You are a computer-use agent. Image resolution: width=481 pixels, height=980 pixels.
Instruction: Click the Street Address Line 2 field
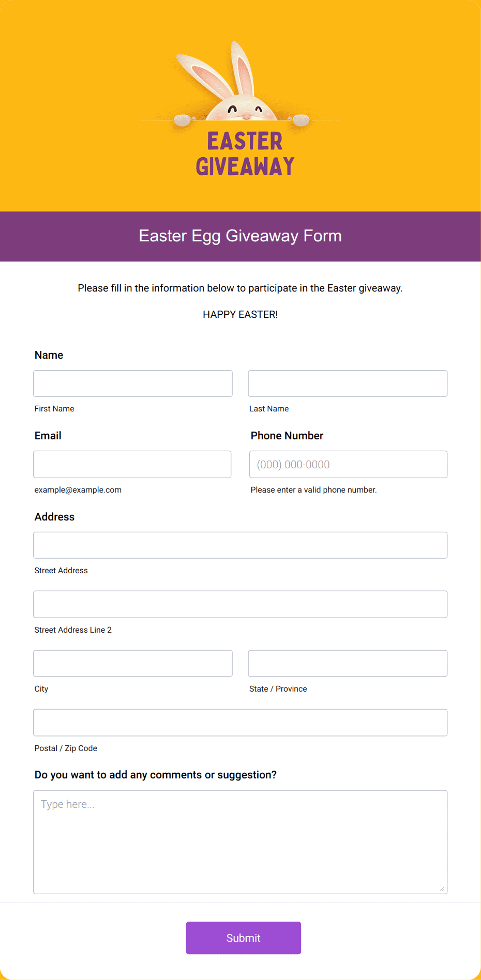240,604
